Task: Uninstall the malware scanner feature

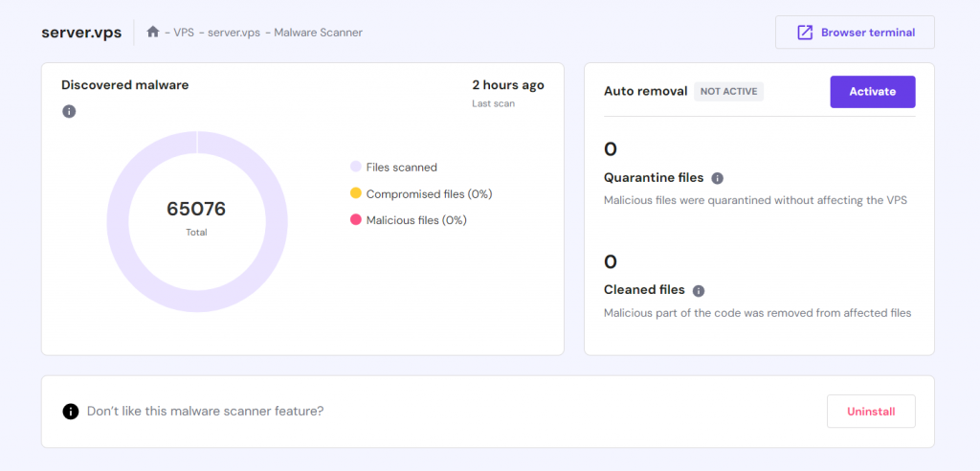Action: coord(870,412)
